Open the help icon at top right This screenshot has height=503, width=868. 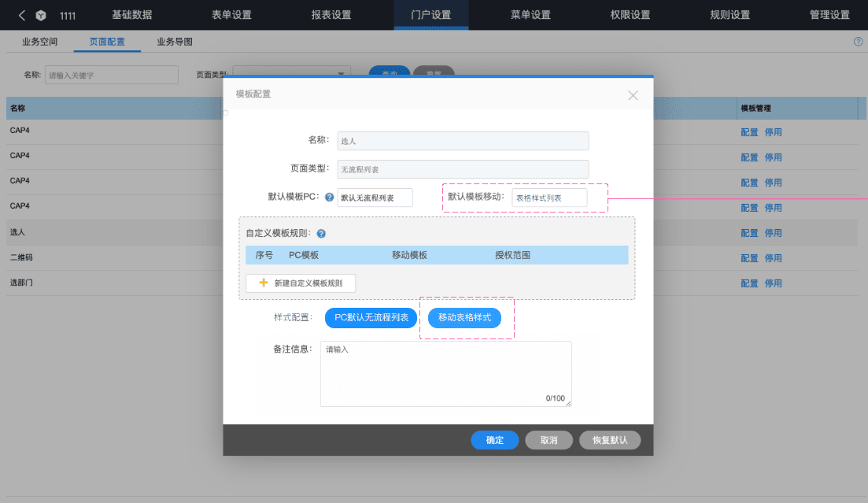tap(858, 42)
